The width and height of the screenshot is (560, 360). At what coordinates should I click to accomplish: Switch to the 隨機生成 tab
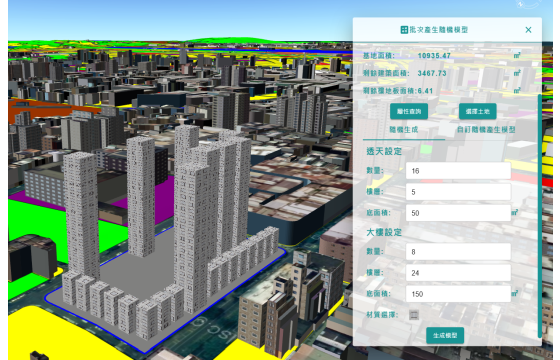[x=404, y=130]
